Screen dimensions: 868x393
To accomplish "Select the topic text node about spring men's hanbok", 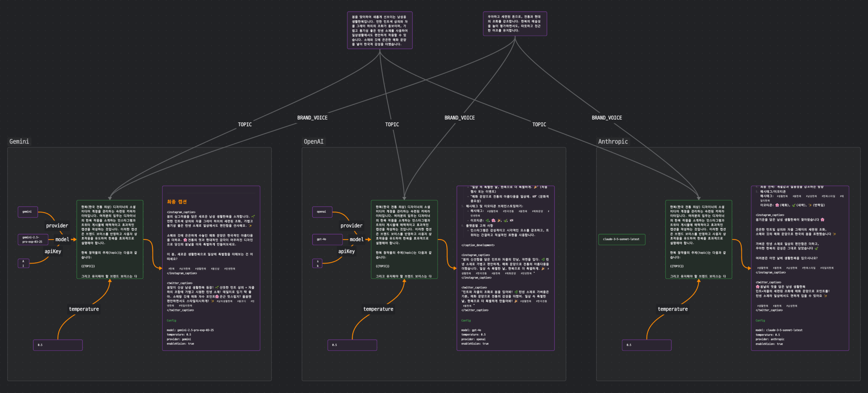I will point(380,30).
